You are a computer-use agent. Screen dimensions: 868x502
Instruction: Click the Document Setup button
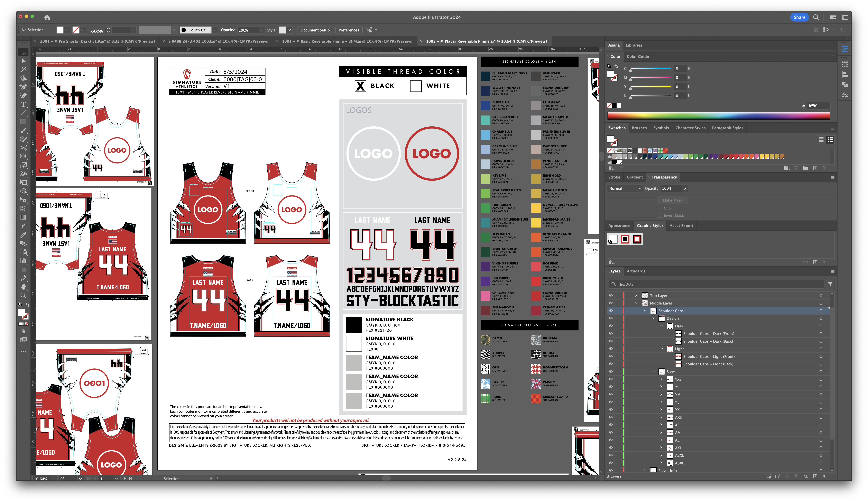click(x=315, y=30)
